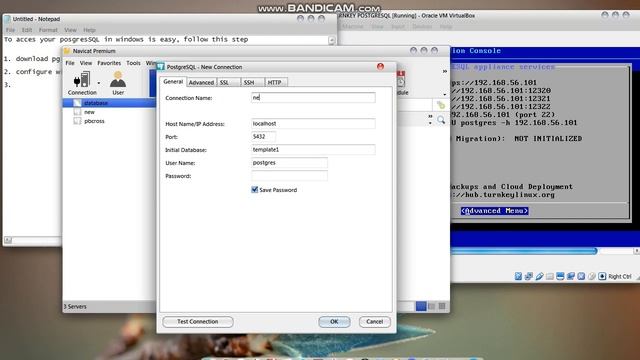Click the PostgreSQL dialog title bar icon
Screen dimensions: 640x360
coord(161,67)
